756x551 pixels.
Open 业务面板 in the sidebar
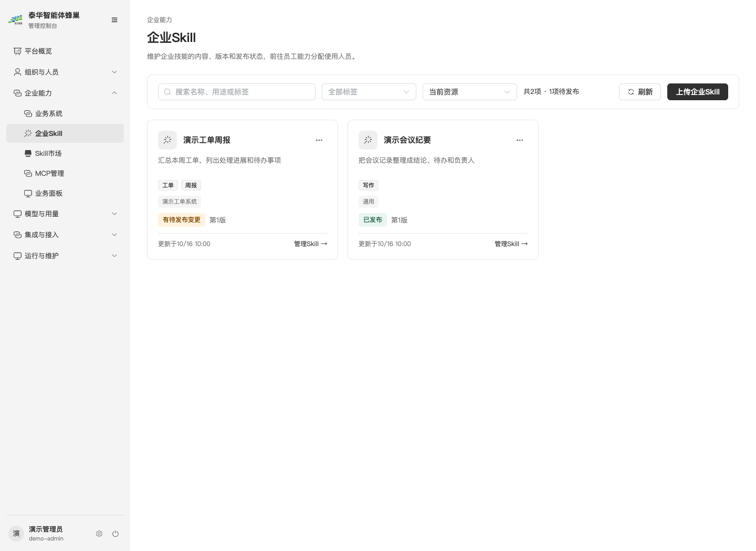(x=65, y=193)
